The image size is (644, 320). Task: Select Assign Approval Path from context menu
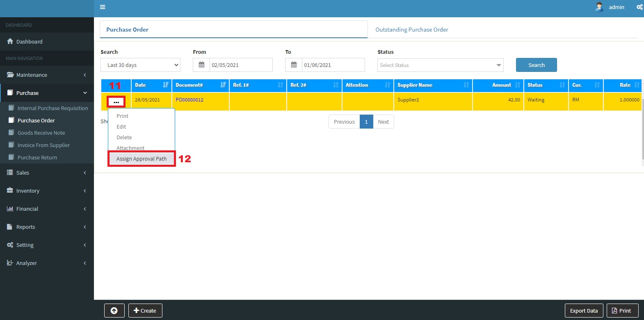point(142,159)
